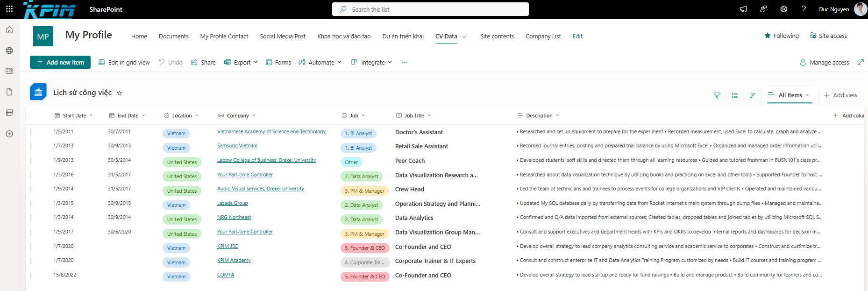Viewport: 868px width, 291px height.
Task: Open the Help question mark icon
Action: (804, 9)
